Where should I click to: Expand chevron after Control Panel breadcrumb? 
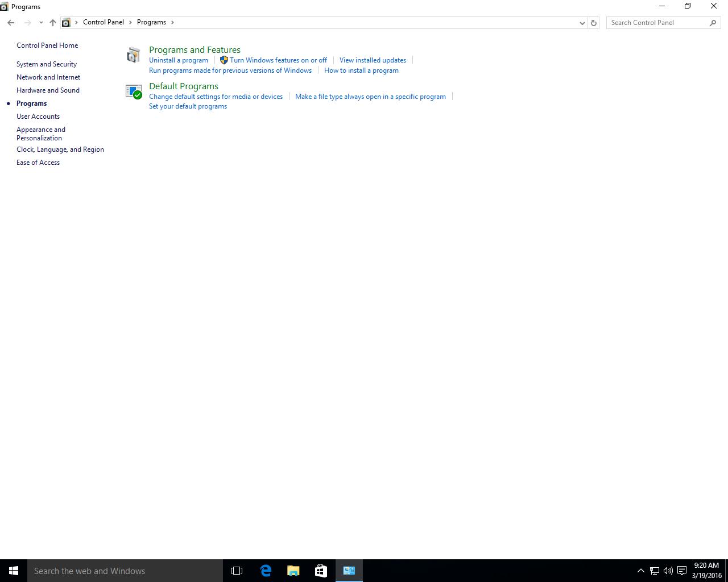coord(130,22)
